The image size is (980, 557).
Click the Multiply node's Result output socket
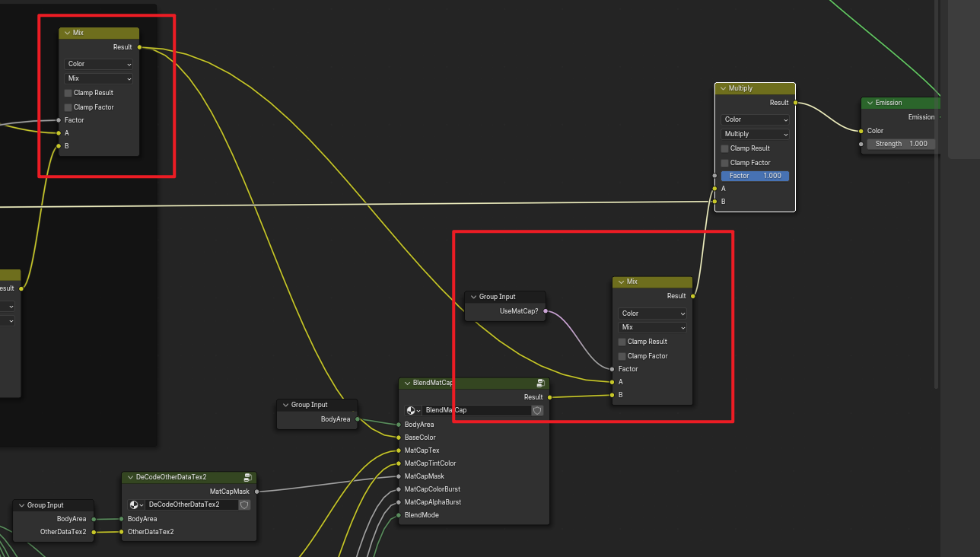coord(795,103)
